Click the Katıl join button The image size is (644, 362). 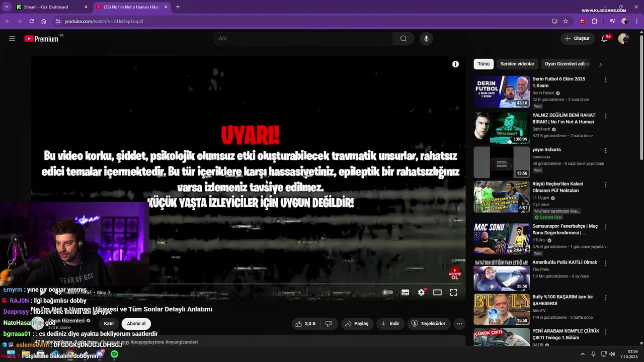coord(109,324)
